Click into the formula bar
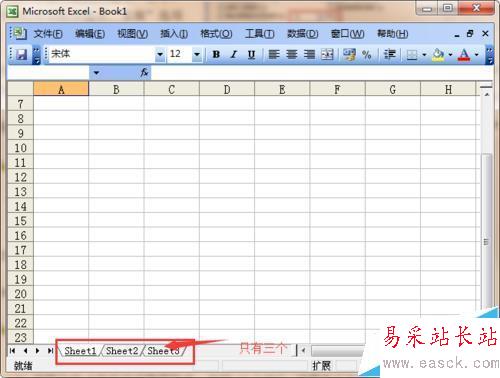The height and width of the screenshot is (378, 500). 322,73
